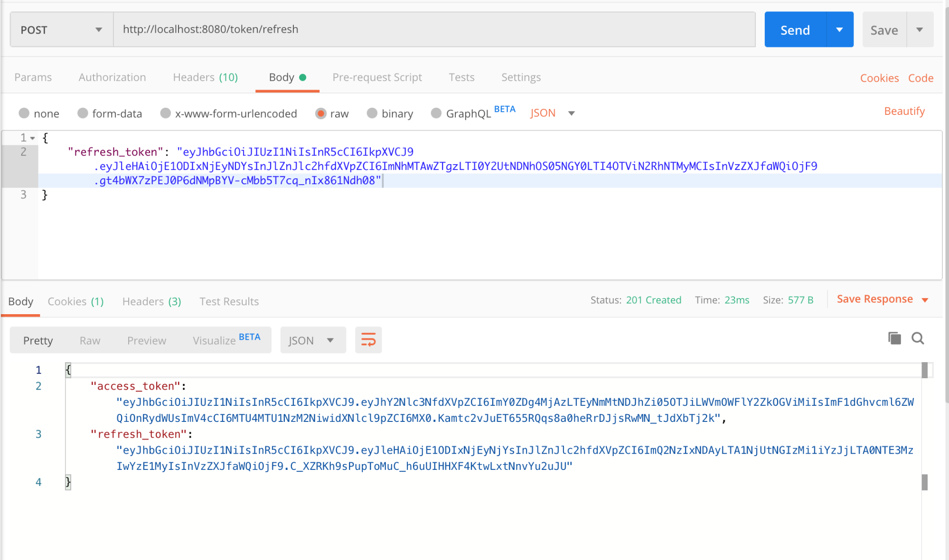Toggle line wrapping in response viewer

tap(368, 340)
